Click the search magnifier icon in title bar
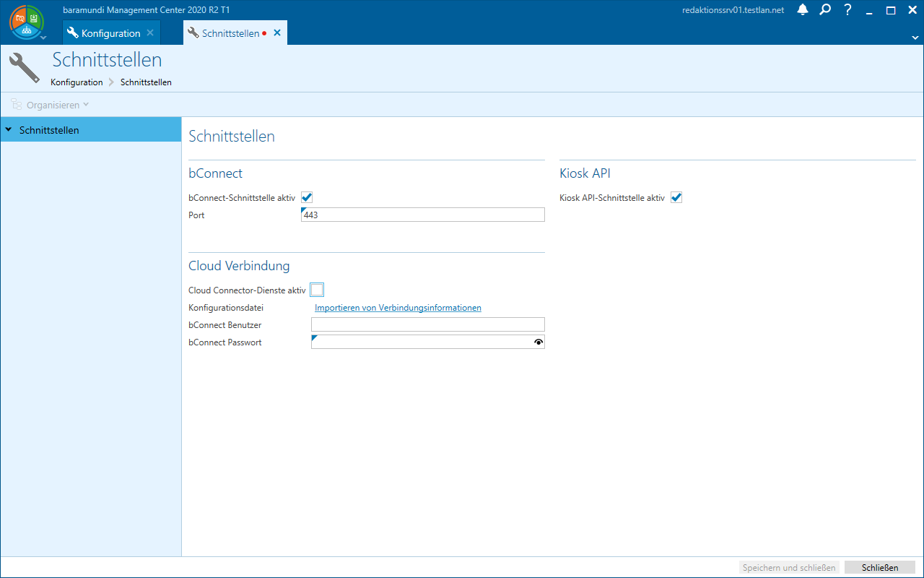Viewport: 924px width, 578px height. [x=825, y=10]
